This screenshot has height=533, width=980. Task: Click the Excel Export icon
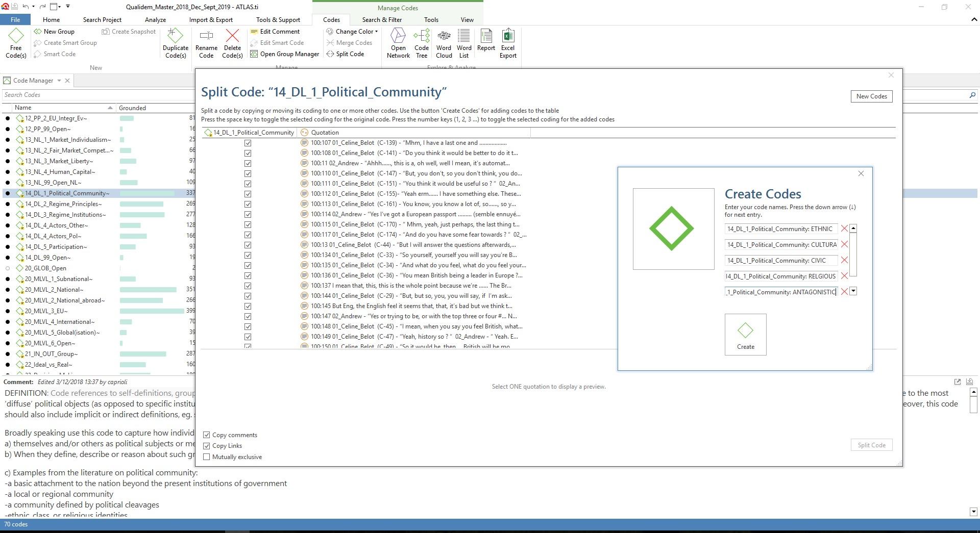click(508, 43)
